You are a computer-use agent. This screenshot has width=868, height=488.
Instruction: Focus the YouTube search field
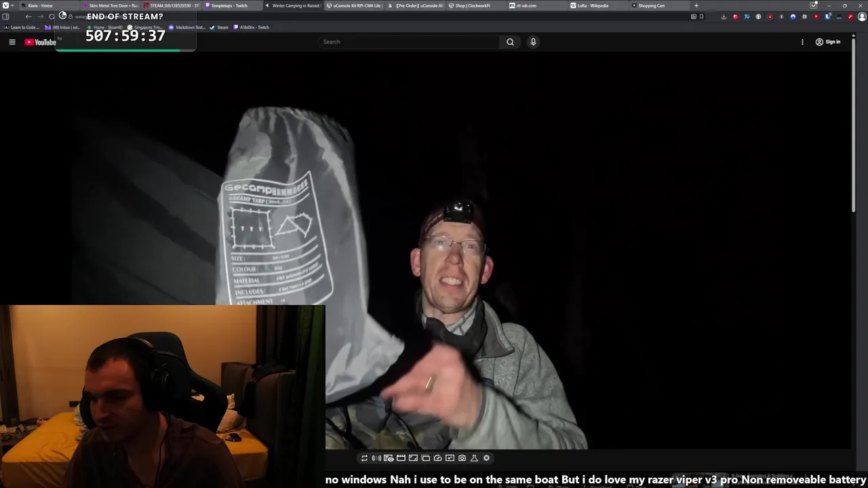[x=410, y=42]
